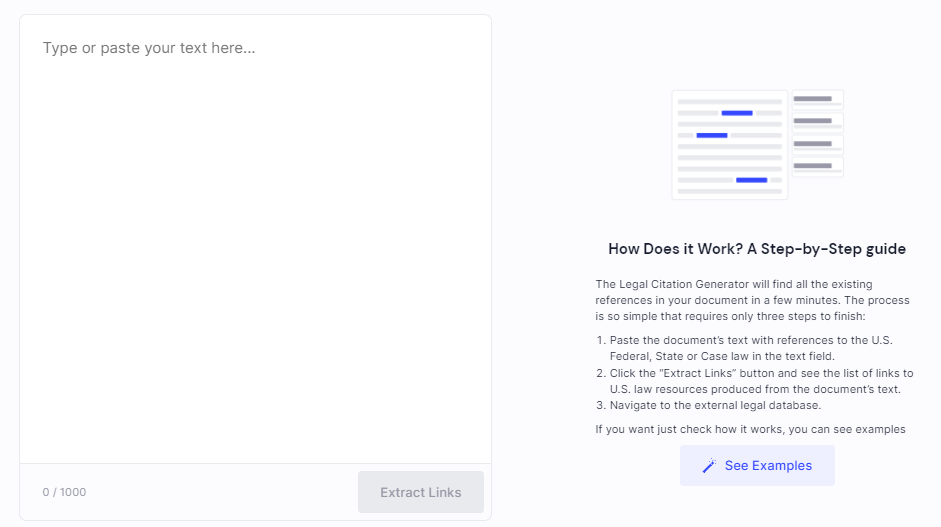Click the 0 / 1000 character counter
Image resolution: width=941 pixels, height=527 pixels.
64,492
